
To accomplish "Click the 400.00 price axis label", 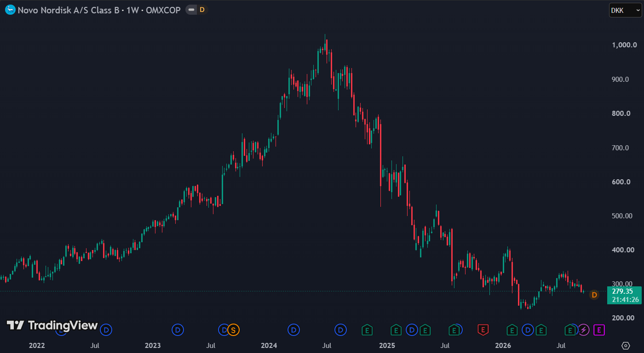I will [x=623, y=250].
